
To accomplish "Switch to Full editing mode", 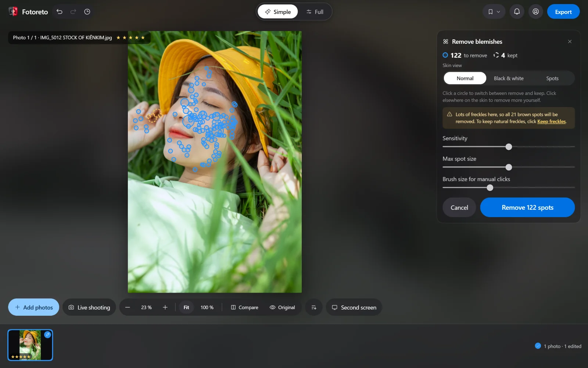I will coord(315,12).
